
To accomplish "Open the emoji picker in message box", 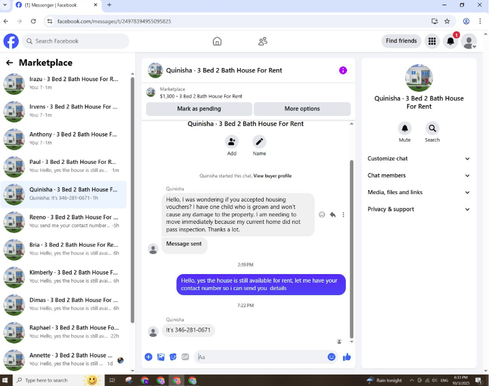I will (x=331, y=357).
